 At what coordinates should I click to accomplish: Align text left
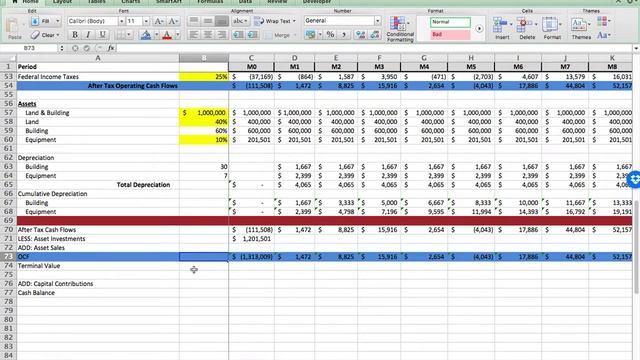(194, 35)
